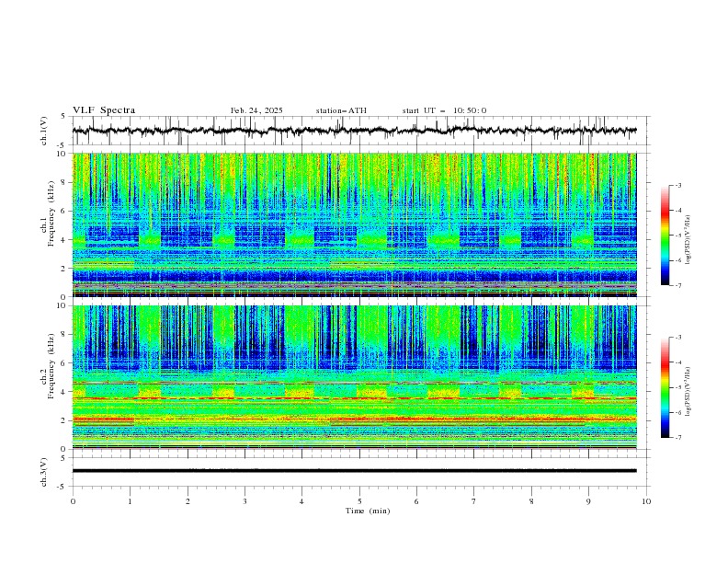
Task: Click the ch.1 spectrogram panel
Action: [355, 224]
